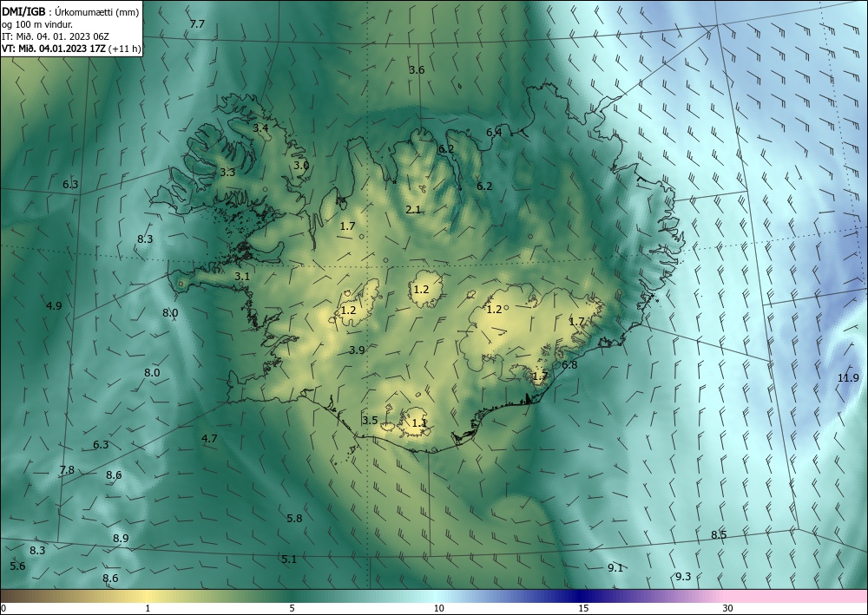
Task: Click the 9.3 value near the bottom right
Action: tap(683, 576)
